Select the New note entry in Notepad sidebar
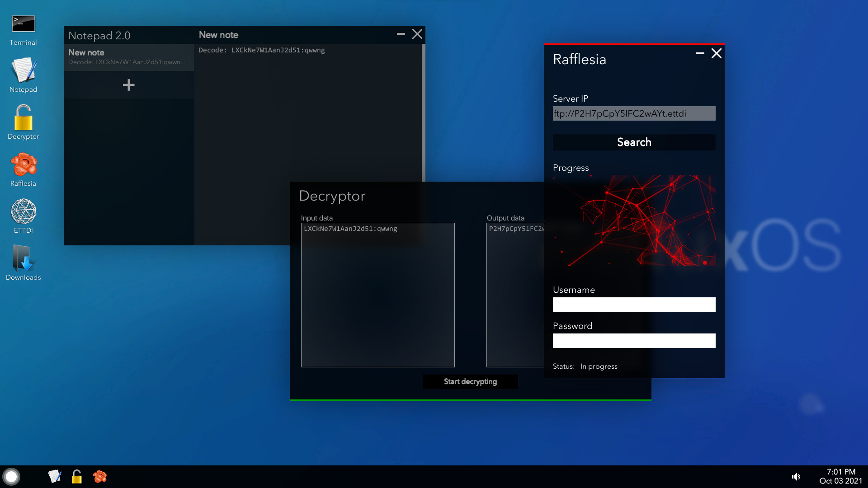868x488 pixels. (x=129, y=57)
